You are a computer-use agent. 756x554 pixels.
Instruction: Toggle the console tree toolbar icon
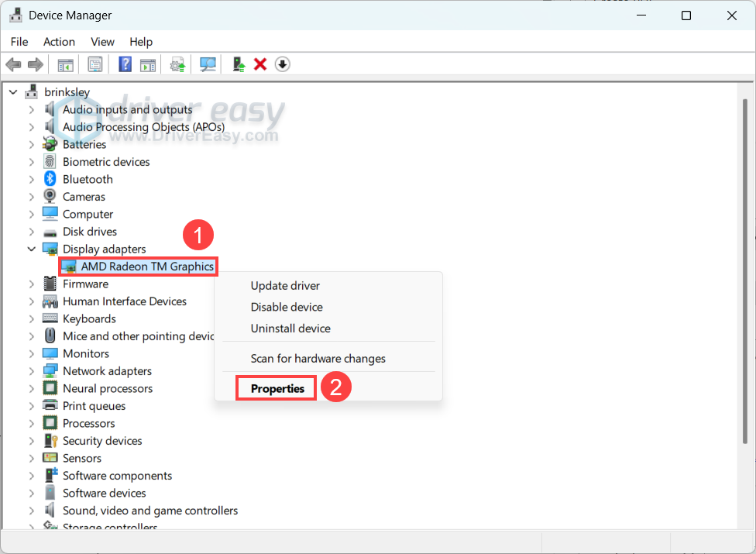point(66,64)
